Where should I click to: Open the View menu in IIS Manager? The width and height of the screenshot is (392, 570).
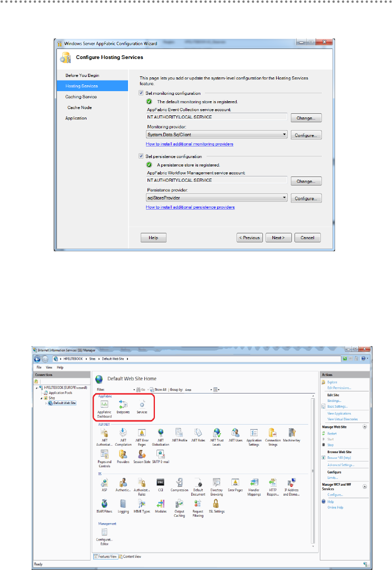click(x=49, y=367)
